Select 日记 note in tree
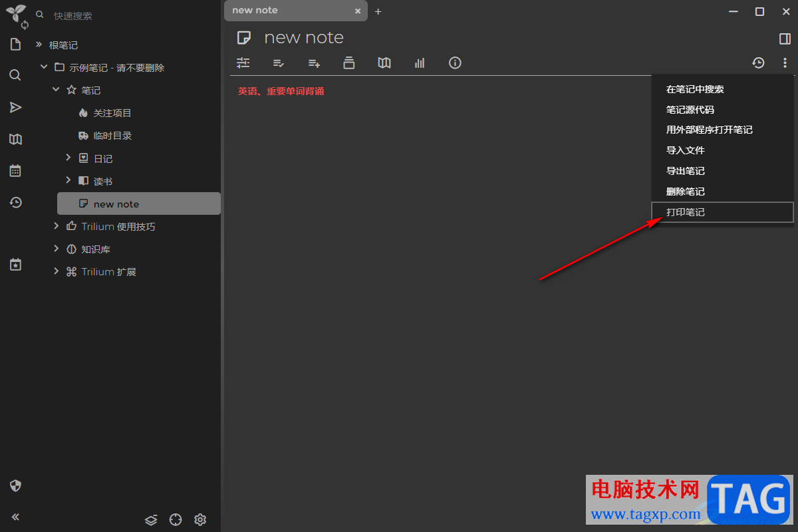798x532 pixels. tap(103, 158)
